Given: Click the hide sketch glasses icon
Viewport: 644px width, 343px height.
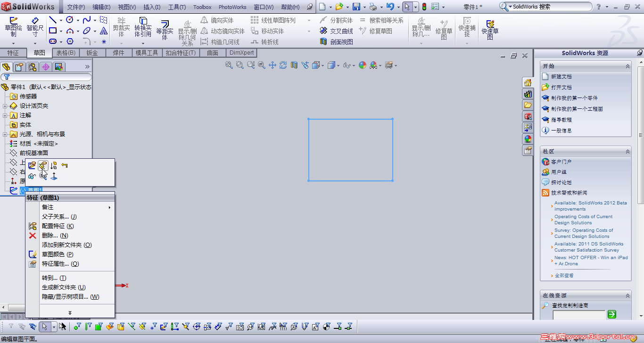Looking at the screenshot, I should [32, 176].
